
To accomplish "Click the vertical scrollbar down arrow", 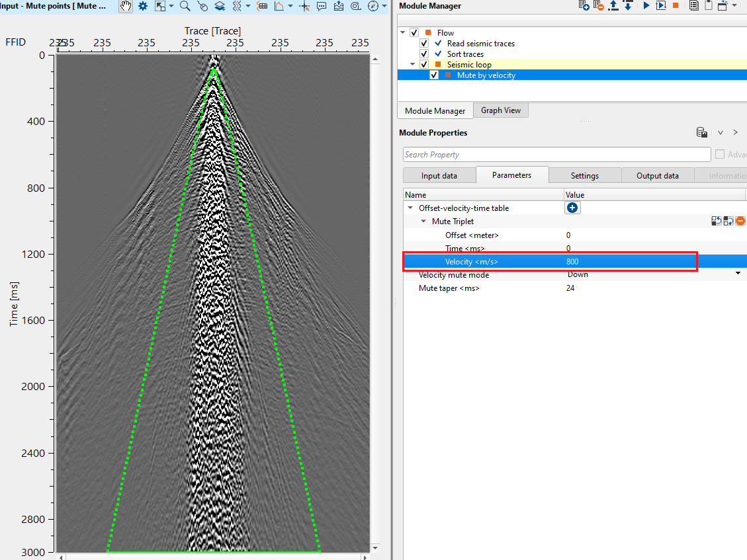I will [x=376, y=549].
